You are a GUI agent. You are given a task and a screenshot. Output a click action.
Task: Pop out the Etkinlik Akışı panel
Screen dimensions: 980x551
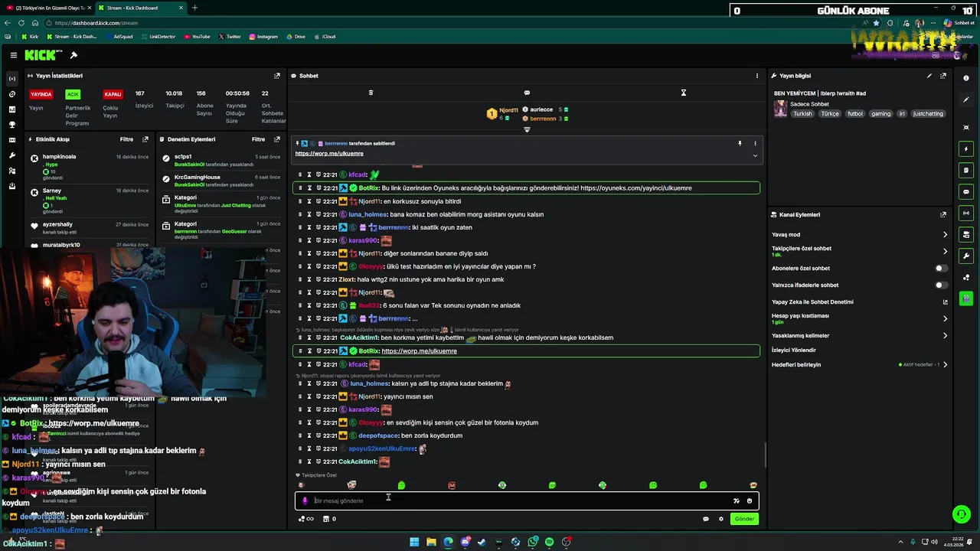[145, 139]
